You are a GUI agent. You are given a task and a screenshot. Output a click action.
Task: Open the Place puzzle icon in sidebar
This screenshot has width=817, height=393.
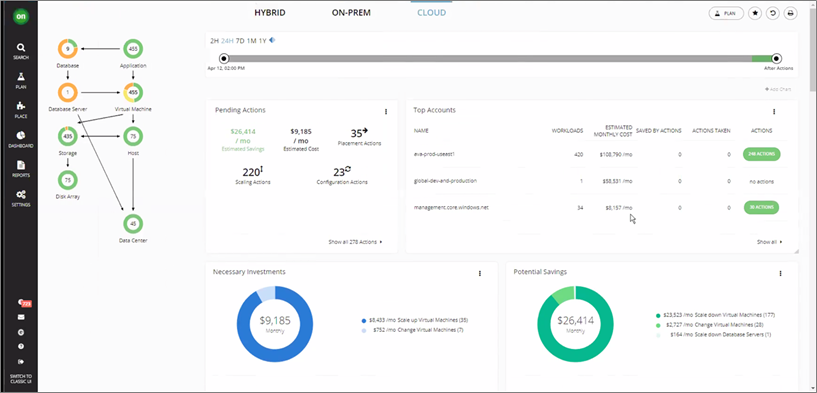(x=21, y=106)
